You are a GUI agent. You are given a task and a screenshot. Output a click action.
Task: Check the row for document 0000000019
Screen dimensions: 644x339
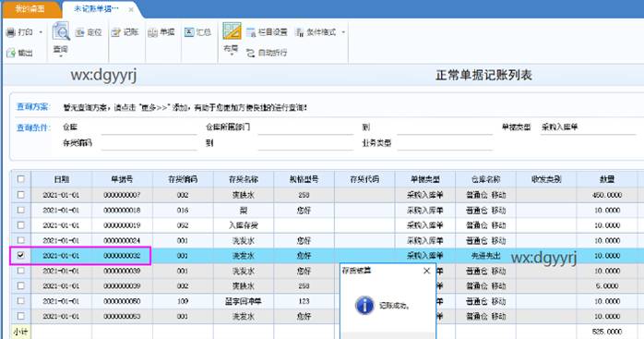click(x=21, y=225)
